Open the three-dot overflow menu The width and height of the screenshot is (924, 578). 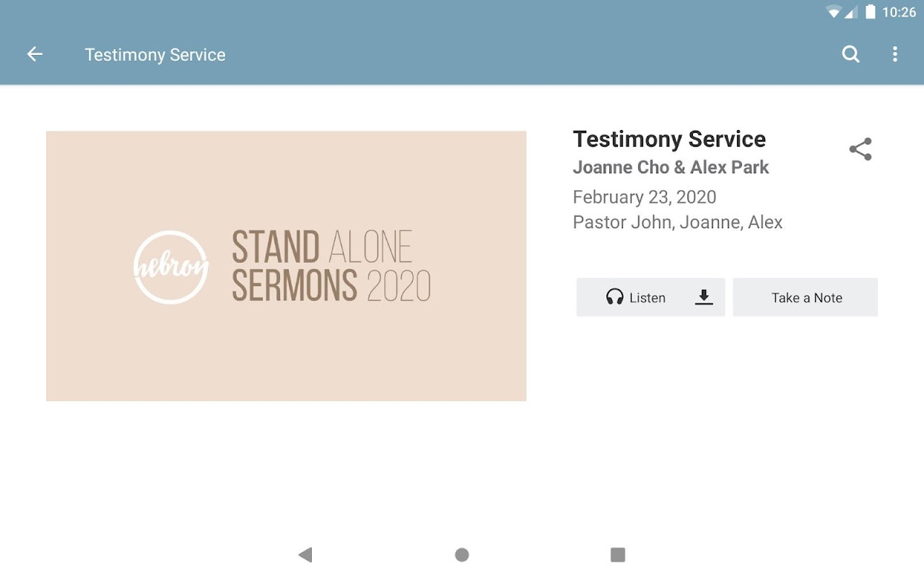[895, 54]
